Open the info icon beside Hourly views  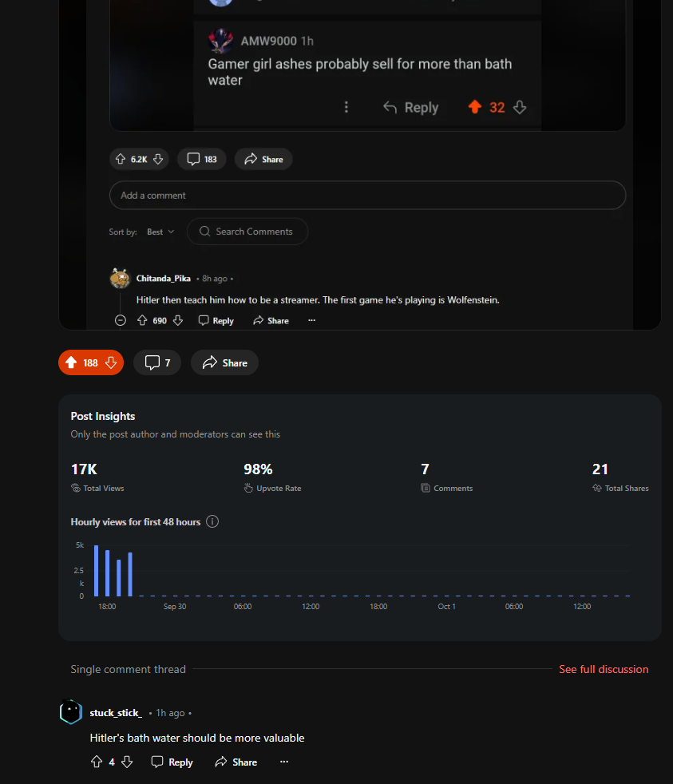point(212,521)
